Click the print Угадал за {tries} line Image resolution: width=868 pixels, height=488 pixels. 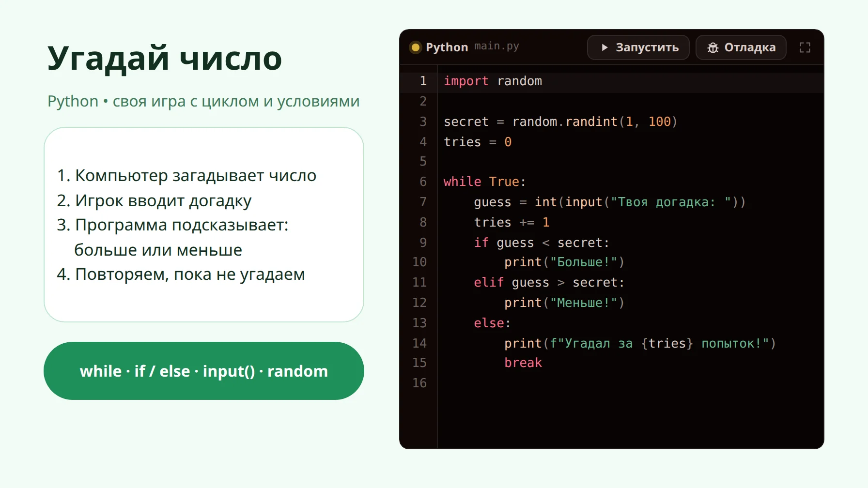(640, 343)
